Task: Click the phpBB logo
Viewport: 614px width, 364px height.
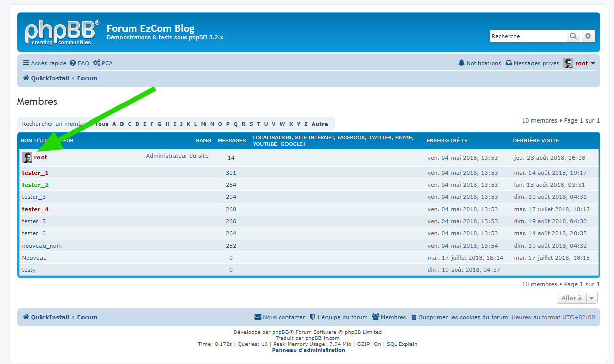Action: click(62, 32)
